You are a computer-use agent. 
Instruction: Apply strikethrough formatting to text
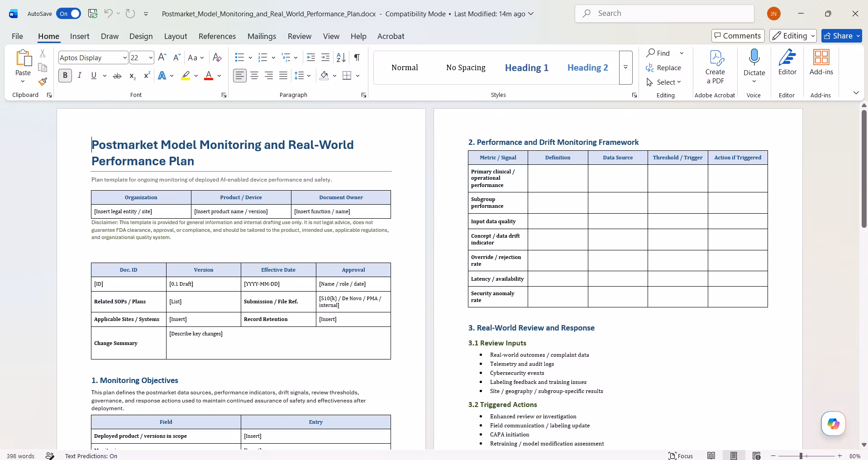[x=117, y=76]
